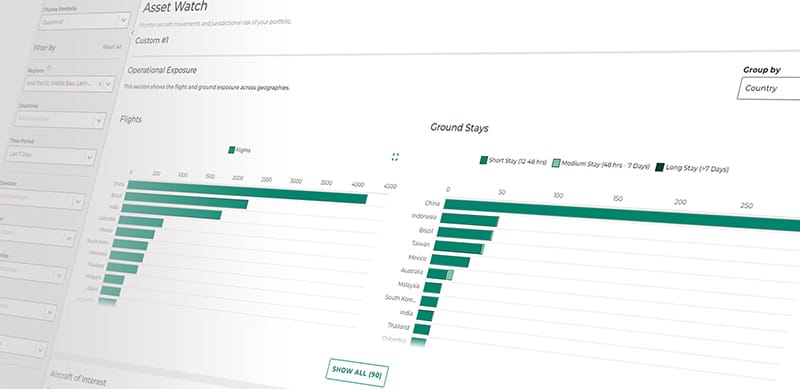Collapse the filter sidebar with chevron

coord(133,32)
